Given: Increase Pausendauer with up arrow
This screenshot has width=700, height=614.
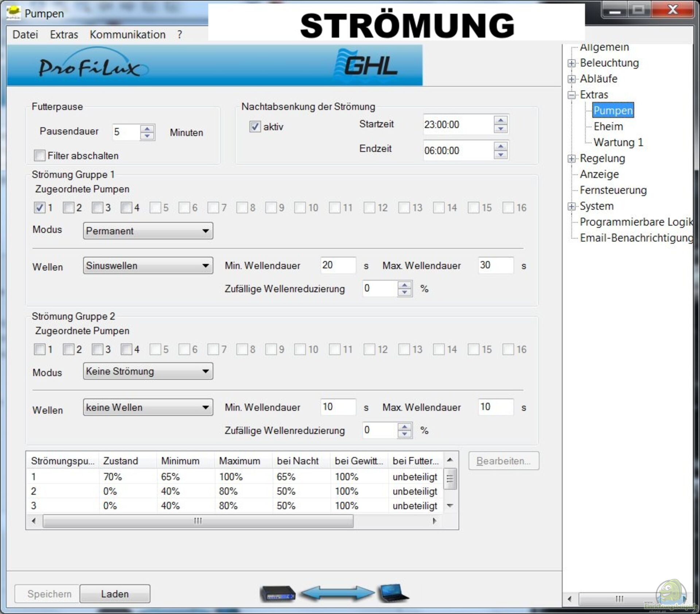Looking at the screenshot, I should 147,129.
